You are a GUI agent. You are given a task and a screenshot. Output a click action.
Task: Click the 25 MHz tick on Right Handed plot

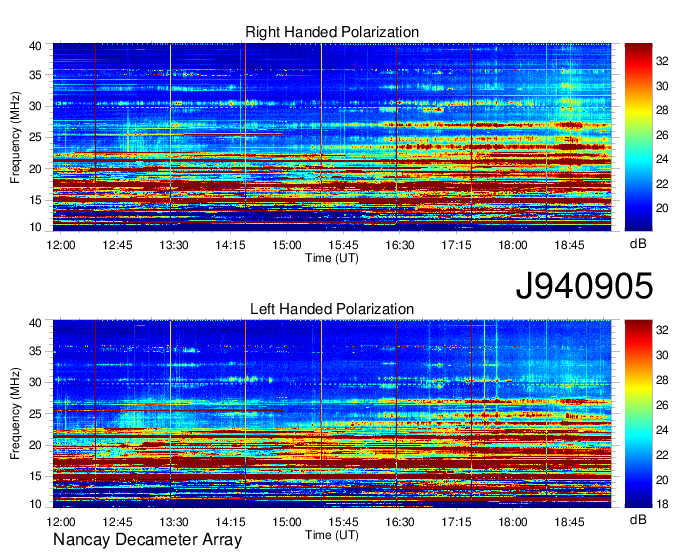point(35,137)
